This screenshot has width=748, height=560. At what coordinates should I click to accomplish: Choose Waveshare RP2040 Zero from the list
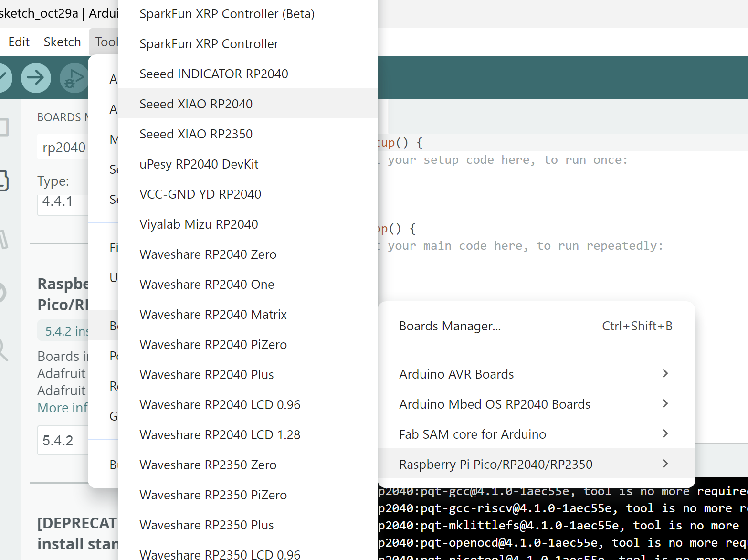coord(208,254)
